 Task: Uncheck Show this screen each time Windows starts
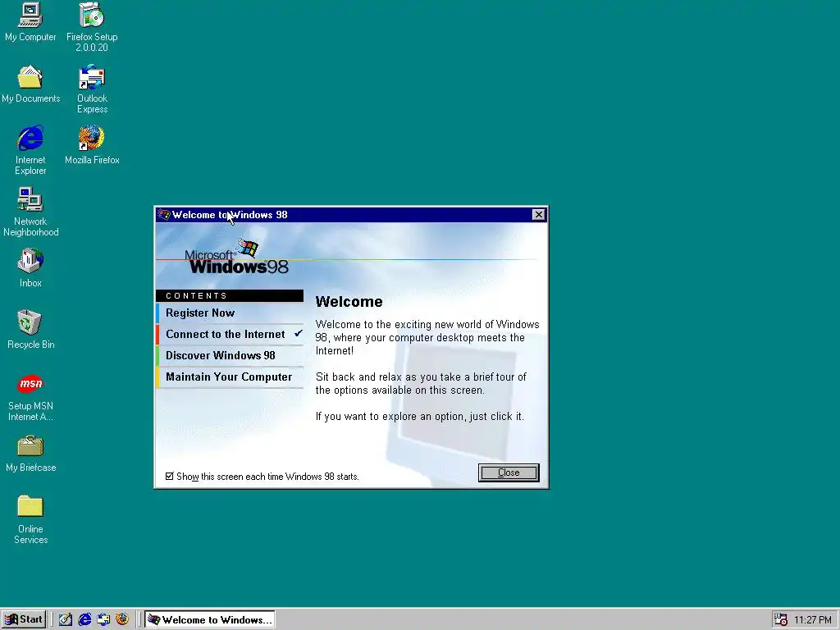[x=169, y=477]
